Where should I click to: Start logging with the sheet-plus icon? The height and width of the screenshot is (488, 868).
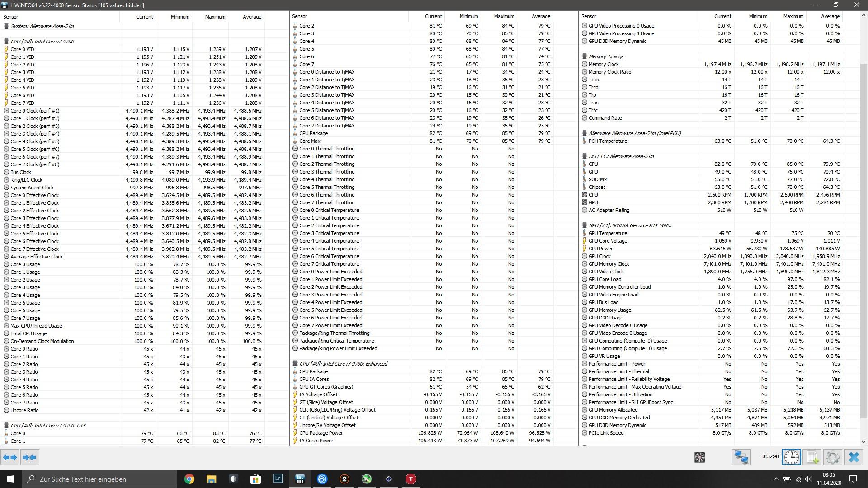coord(812,457)
